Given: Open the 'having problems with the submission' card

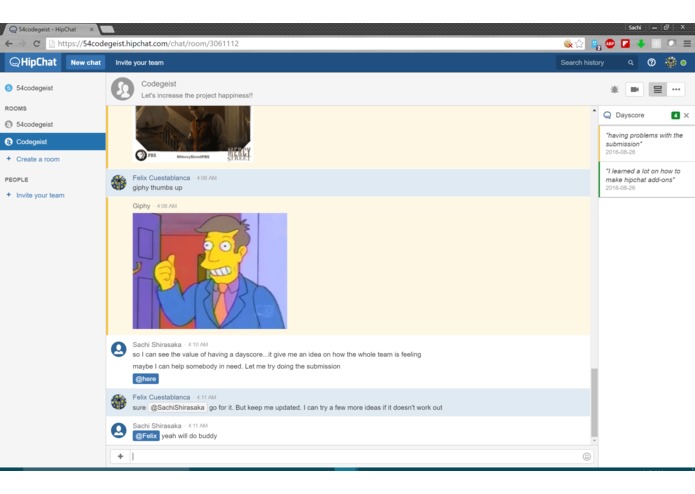Looking at the screenshot, I should point(647,144).
